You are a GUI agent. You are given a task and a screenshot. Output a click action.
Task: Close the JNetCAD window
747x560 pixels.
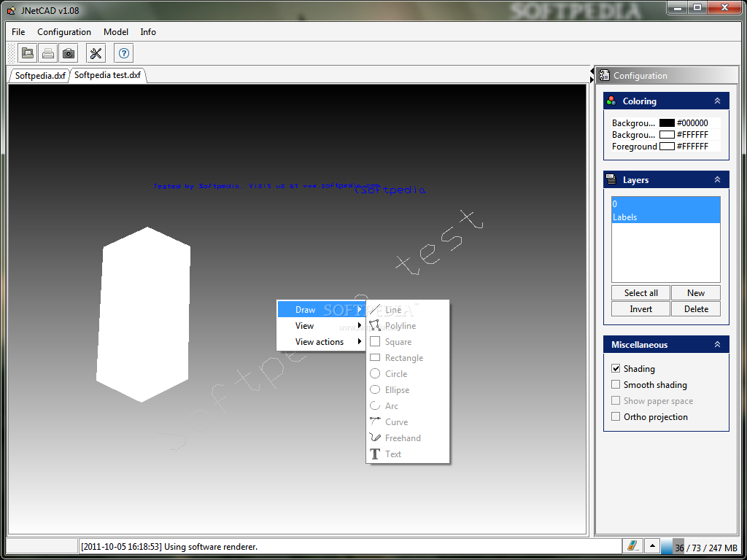coord(724,7)
